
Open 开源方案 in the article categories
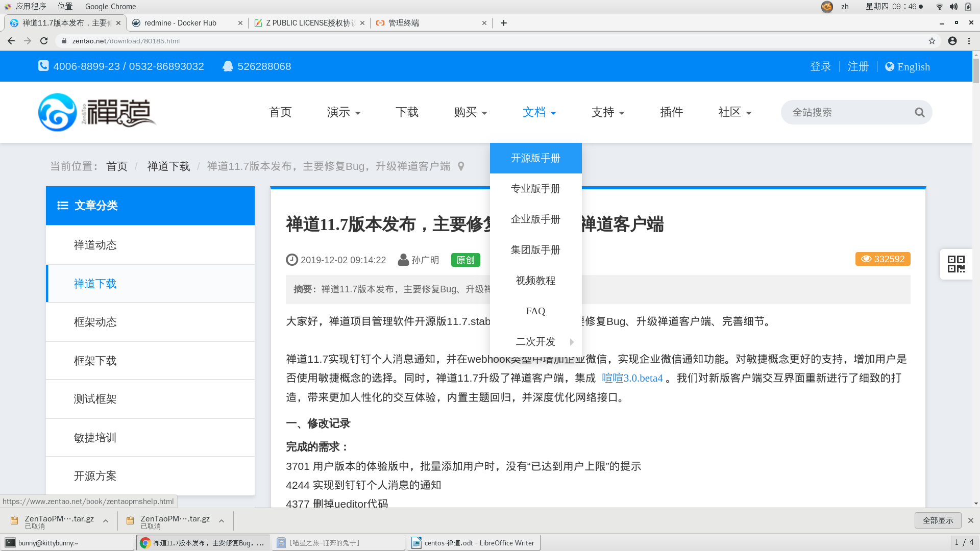[x=150, y=476]
